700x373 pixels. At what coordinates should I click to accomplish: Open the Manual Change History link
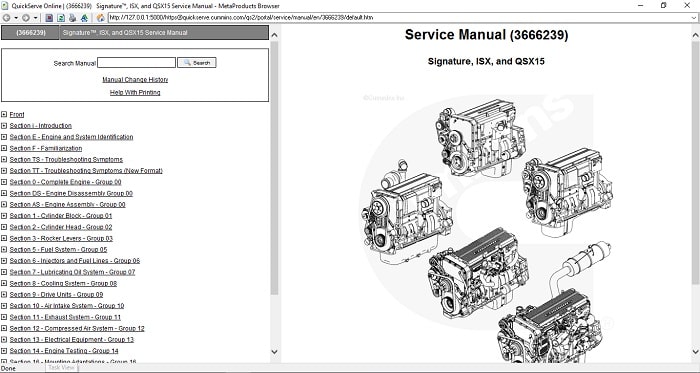click(135, 79)
